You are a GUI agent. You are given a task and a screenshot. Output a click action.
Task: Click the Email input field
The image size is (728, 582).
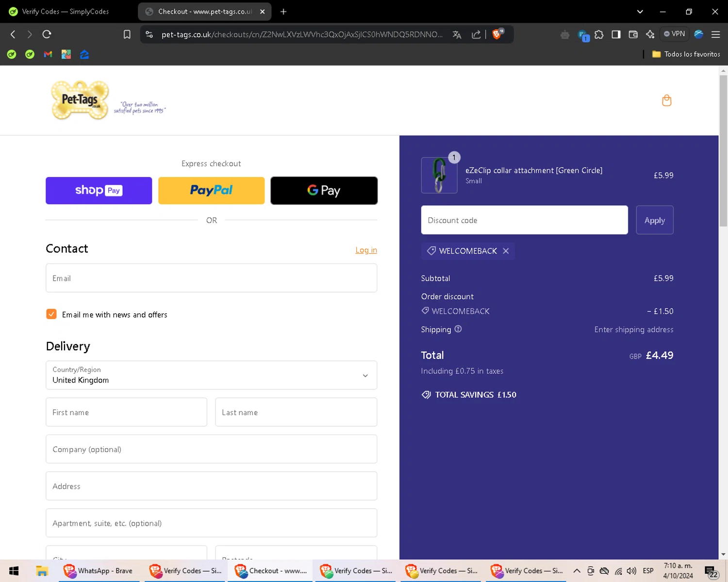[x=211, y=278]
